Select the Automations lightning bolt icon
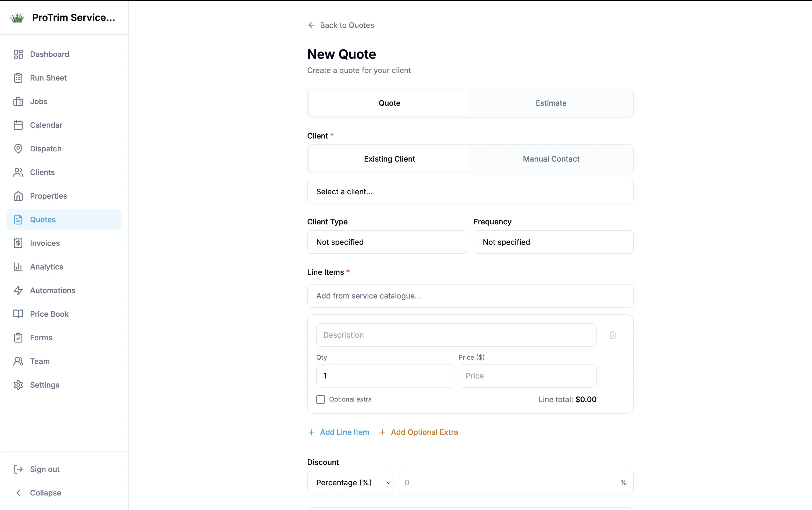This screenshot has height=510, width=812. click(x=18, y=290)
